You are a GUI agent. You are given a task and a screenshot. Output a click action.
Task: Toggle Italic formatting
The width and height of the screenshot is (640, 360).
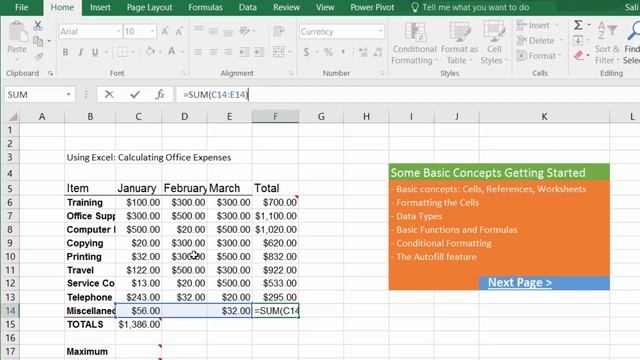(x=80, y=52)
